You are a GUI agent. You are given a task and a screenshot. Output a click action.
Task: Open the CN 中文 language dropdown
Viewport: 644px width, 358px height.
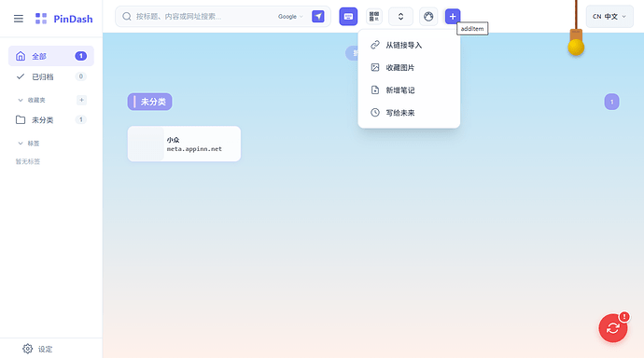609,17
